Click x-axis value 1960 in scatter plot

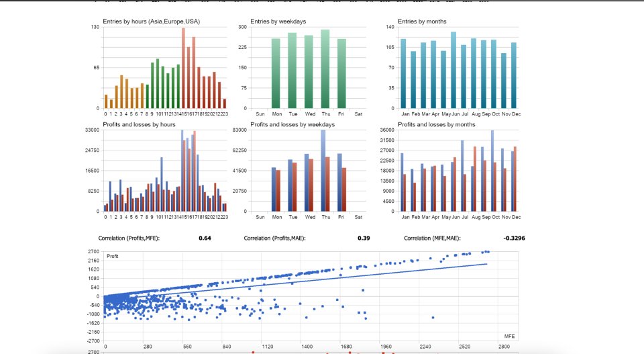[386, 347]
